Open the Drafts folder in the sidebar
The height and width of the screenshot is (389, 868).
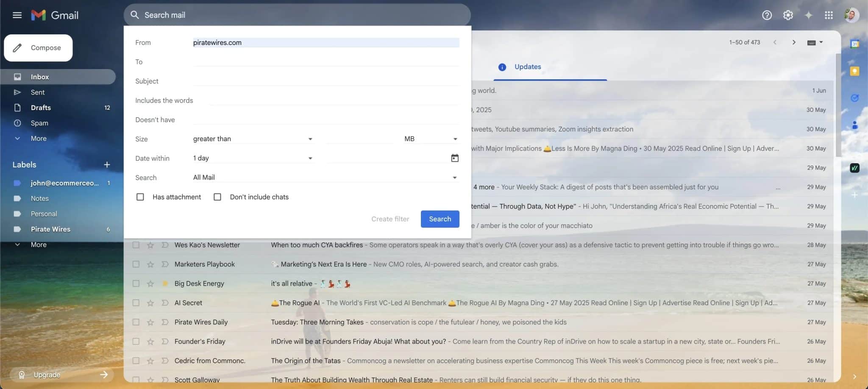coord(41,107)
